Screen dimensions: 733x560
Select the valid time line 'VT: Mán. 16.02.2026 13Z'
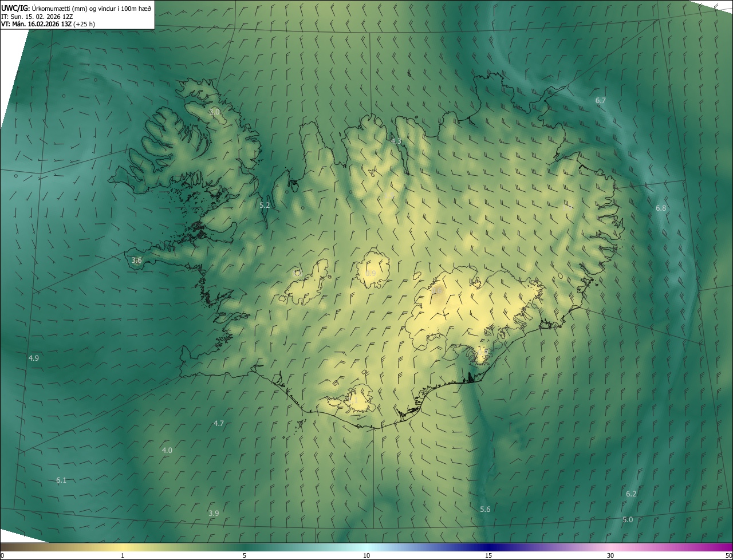[x=36, y=25]
